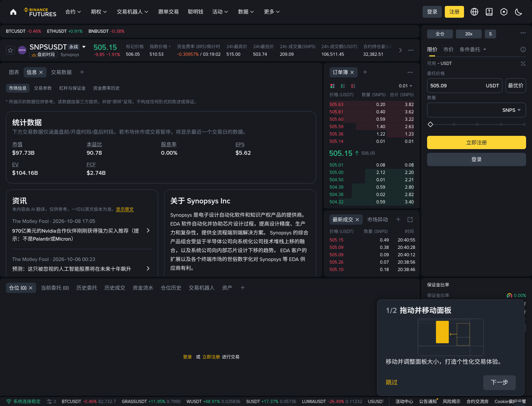The width and height of the screenshot is (532, 406).
Task: Open language globe icon
Action: (474, 12)
